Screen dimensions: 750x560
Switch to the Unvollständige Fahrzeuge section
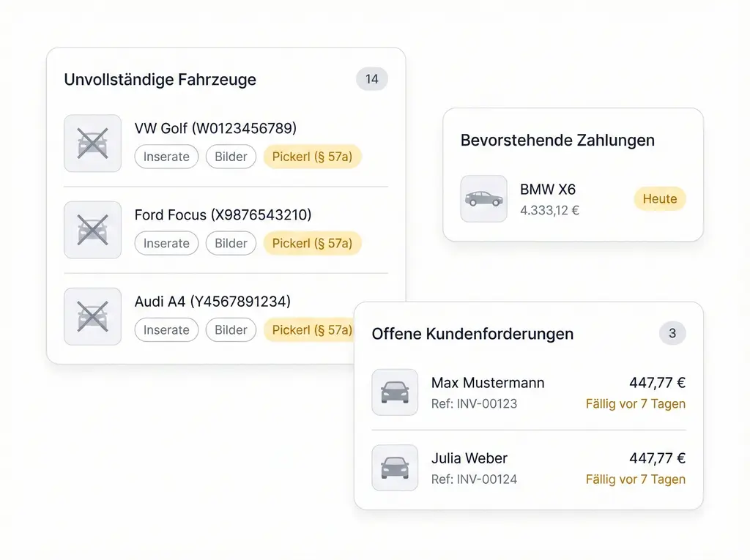point(160,80)
